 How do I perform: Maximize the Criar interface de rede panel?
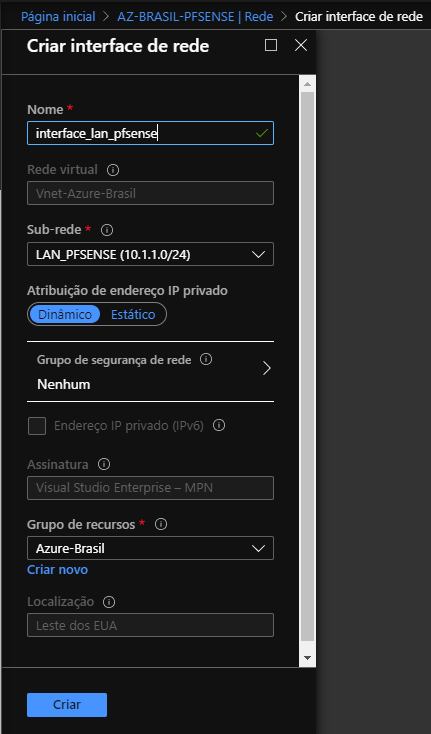pyautogui.click(x=271, y=45)
